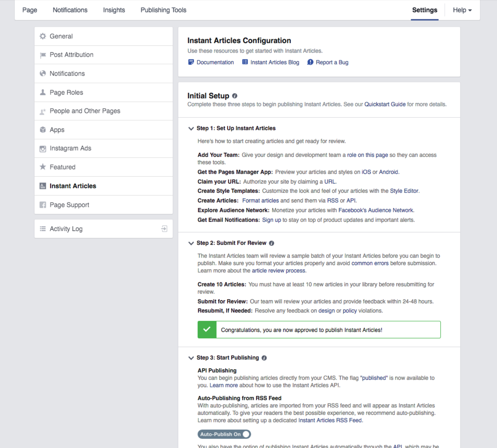The height and width of the screenshot is (448, 497).
Task: Click the info icon beside Submit For Review
Action: [271, 243]
